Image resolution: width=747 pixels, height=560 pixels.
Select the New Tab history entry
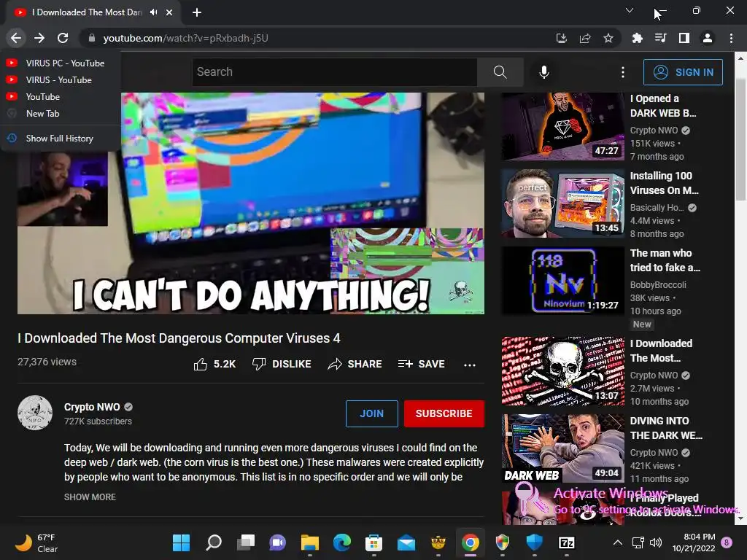[60, 113]
